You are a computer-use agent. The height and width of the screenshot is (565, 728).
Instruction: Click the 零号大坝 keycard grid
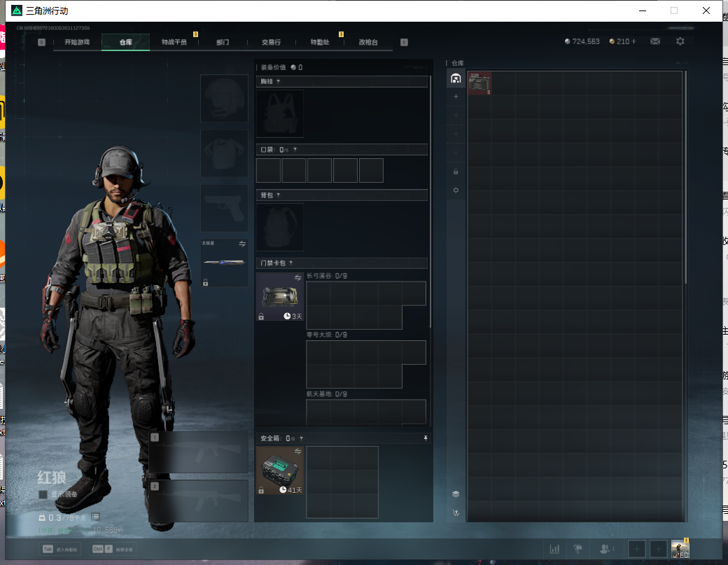tap(366, 365)
